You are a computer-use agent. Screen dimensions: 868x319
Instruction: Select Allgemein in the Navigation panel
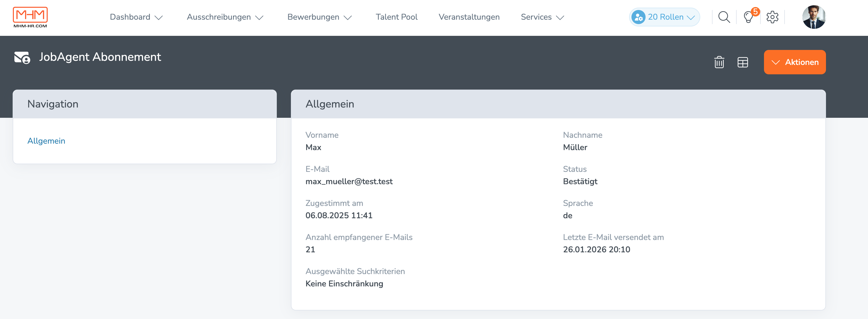point(46,141)
